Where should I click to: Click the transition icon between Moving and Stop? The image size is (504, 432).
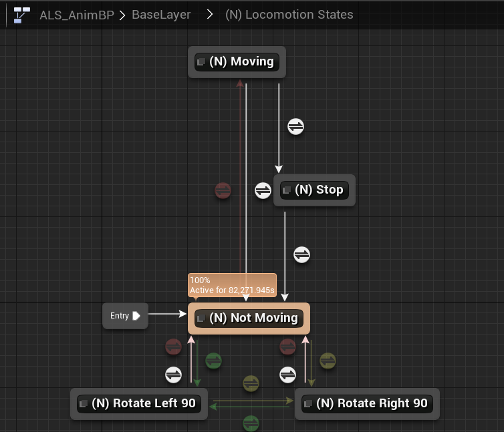point(295,126)
